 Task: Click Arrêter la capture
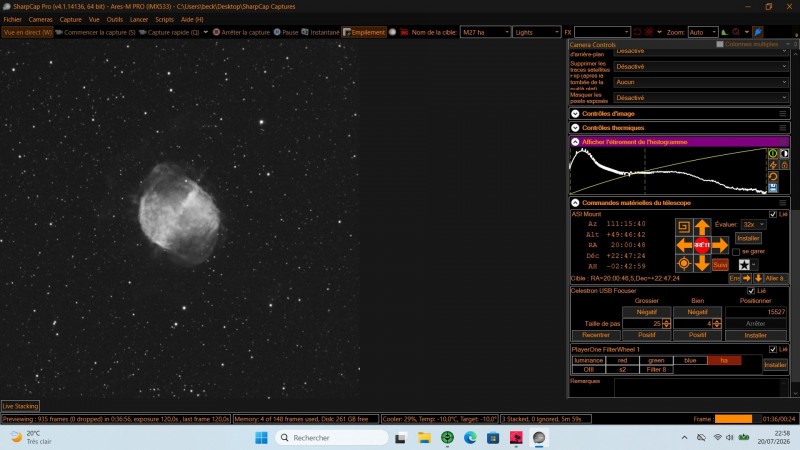click(241, 32)
